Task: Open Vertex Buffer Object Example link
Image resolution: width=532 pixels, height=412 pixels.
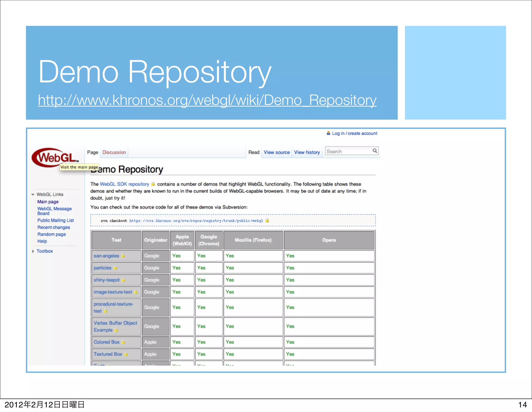Action: click(x=115, y=327)
